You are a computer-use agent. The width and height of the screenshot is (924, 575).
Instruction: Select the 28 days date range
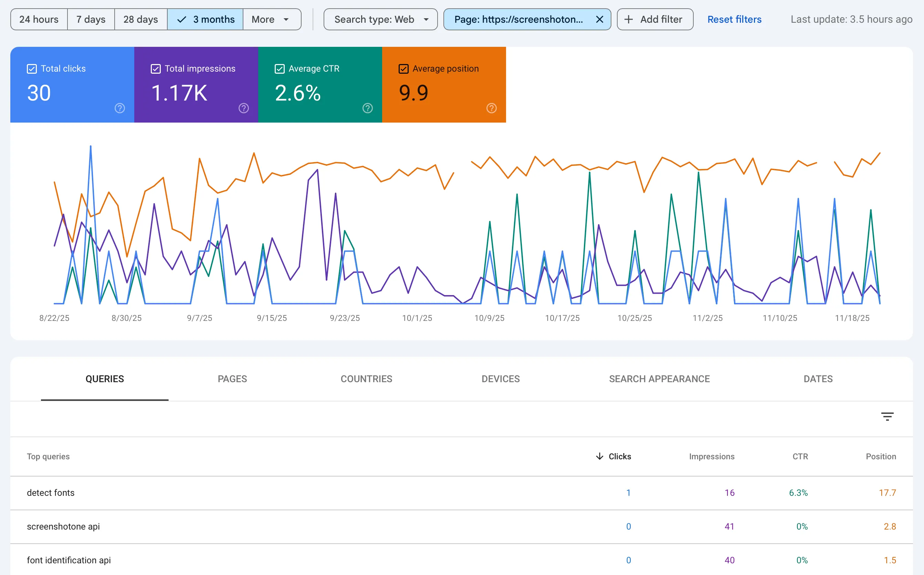tap(140, 19)
